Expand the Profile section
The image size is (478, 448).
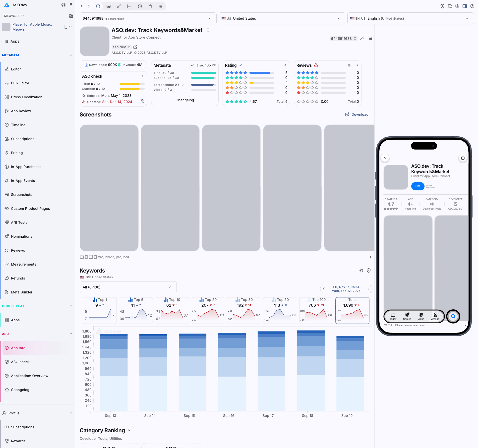(x=71, y=413)
